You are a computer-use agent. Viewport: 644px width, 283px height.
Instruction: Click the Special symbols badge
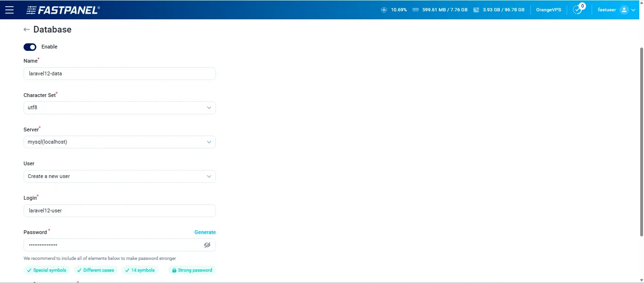tap(46, 270)
